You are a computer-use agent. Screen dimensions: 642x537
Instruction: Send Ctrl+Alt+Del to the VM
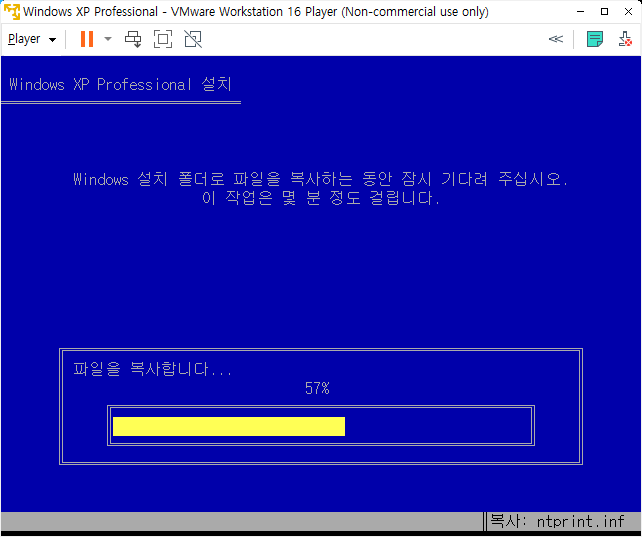pyautogui.click(x=133, y=39)
